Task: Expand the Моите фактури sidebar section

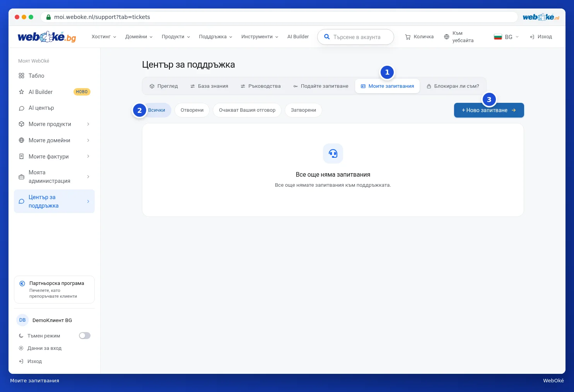Action: tap(54, 157)
